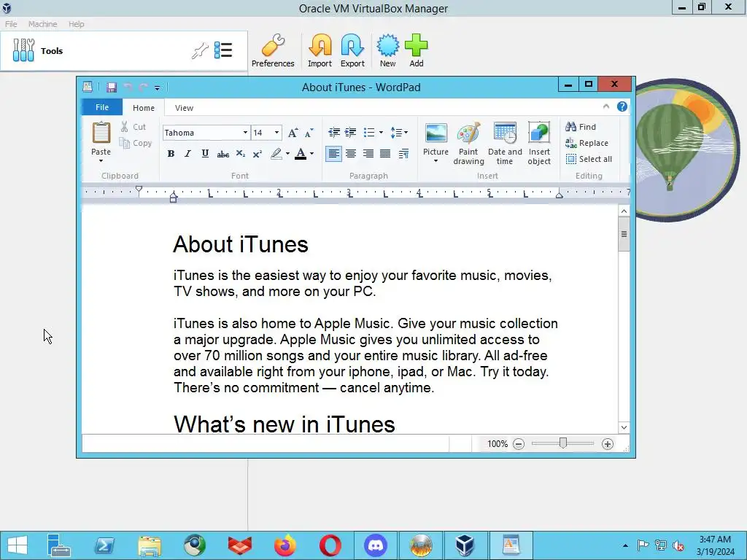The height and width of the screenshot is (560, 747).
Task: Open WordPad Help
Action: (x=622, y=106)
